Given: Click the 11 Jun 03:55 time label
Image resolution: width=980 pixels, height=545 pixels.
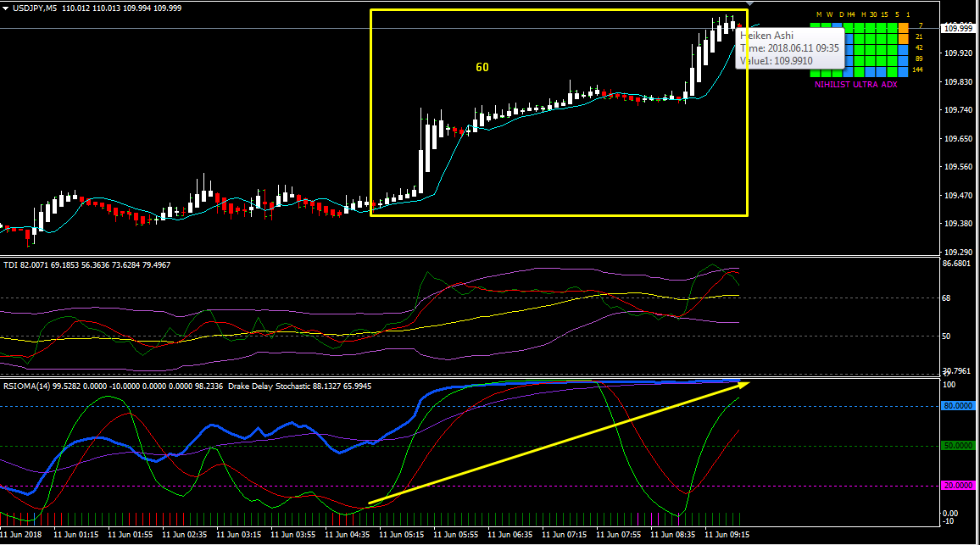Looking at the screenshot, I should 293,534.
